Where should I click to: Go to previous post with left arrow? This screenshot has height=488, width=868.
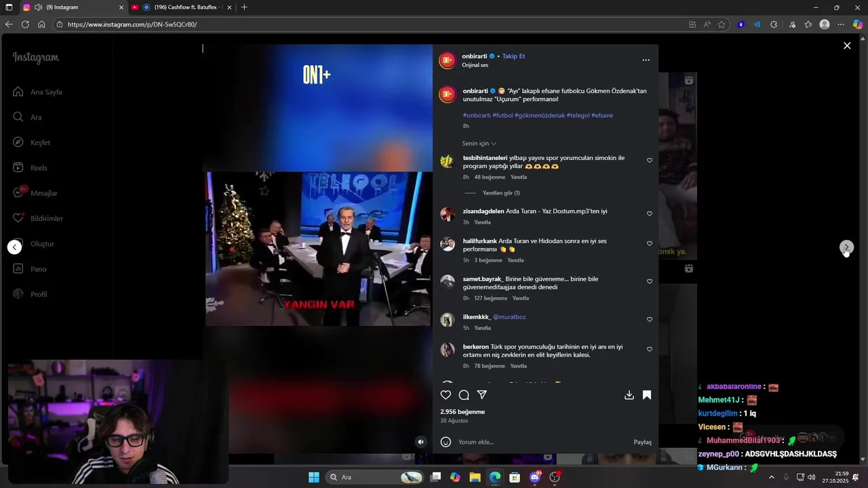coord(14,247)
